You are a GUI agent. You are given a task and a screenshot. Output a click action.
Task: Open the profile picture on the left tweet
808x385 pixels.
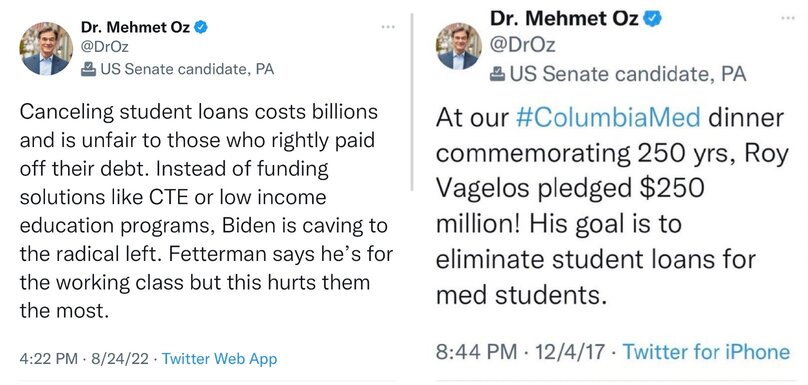pos(46,49)
